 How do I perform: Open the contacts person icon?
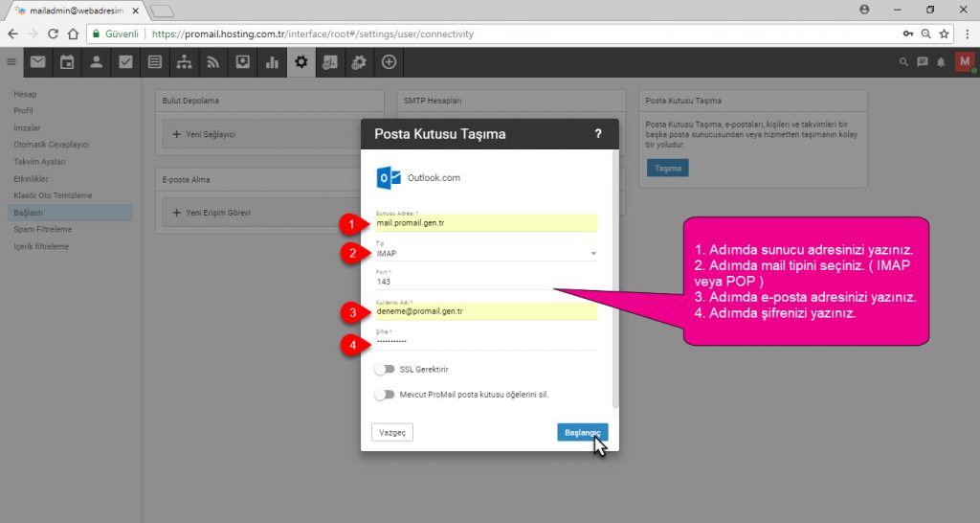[x=97, y=62]
